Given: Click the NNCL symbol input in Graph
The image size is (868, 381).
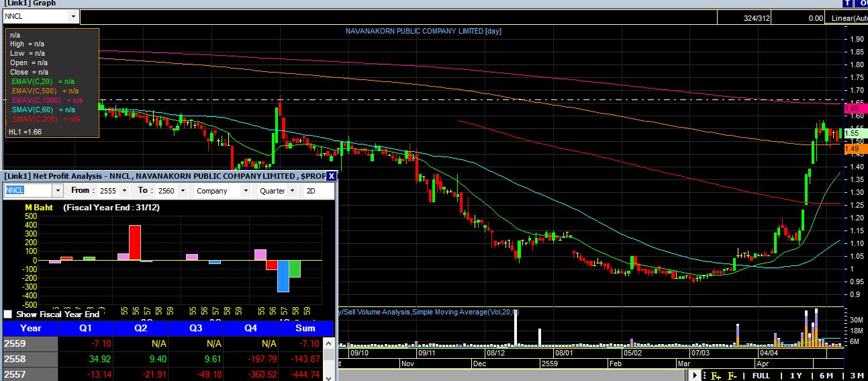Looking at the screenshot, I should (x=36, y=17).
